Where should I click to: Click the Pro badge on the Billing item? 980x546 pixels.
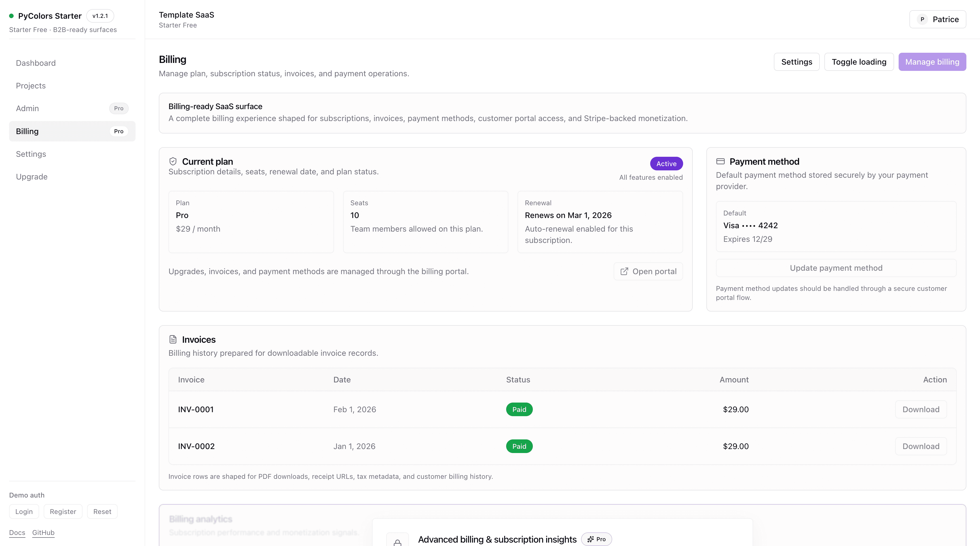click(x=119, y=131)
